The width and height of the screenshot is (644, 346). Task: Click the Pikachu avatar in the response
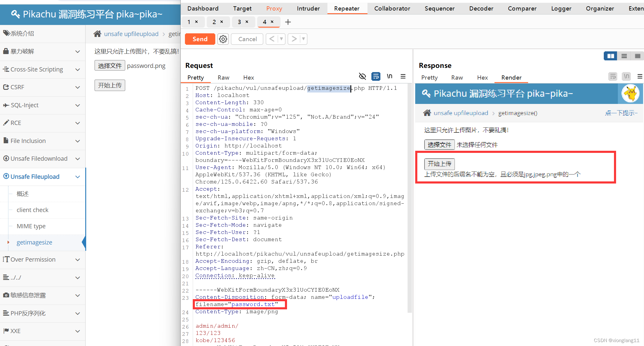tap(630, 94)
